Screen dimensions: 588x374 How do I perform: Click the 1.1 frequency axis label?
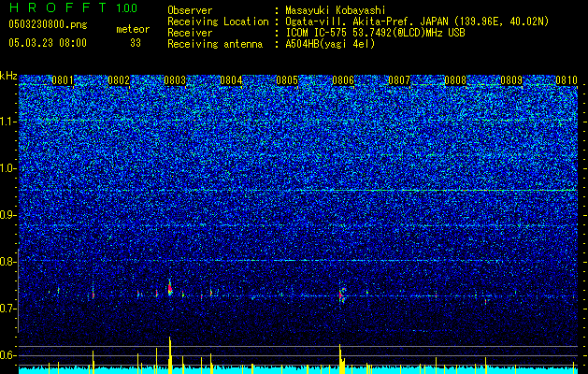[x=7, y=122]
